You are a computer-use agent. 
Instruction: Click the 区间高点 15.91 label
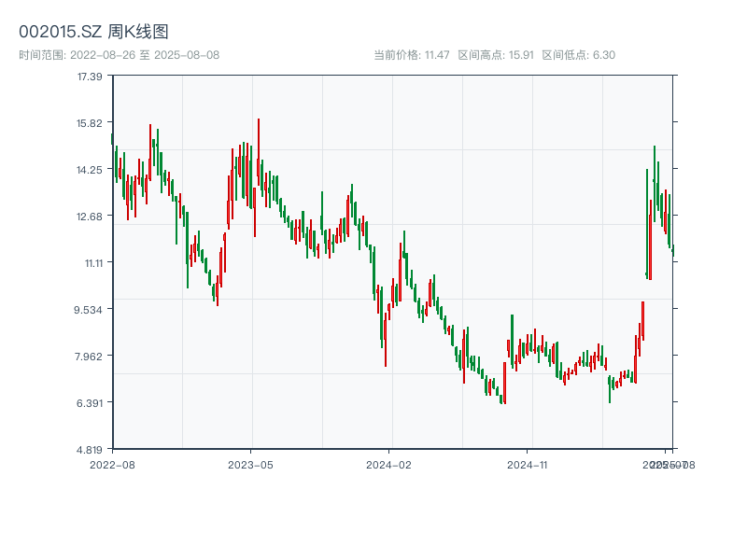495,55
